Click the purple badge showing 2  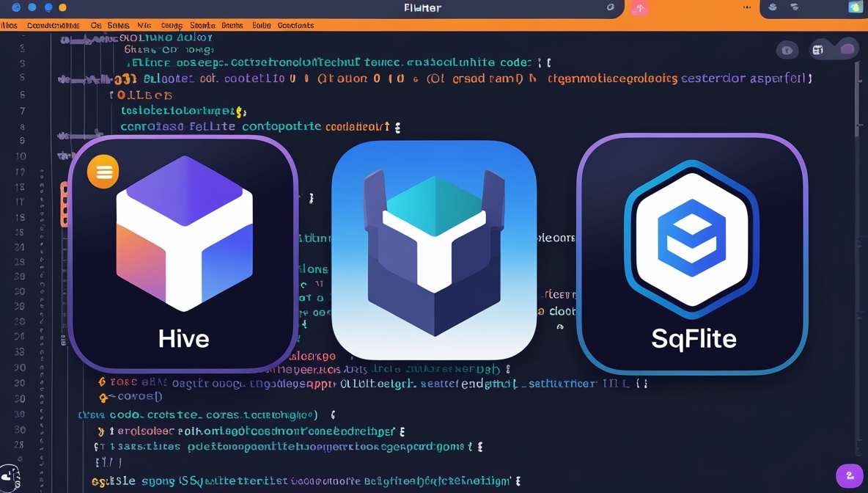(850, 476)
